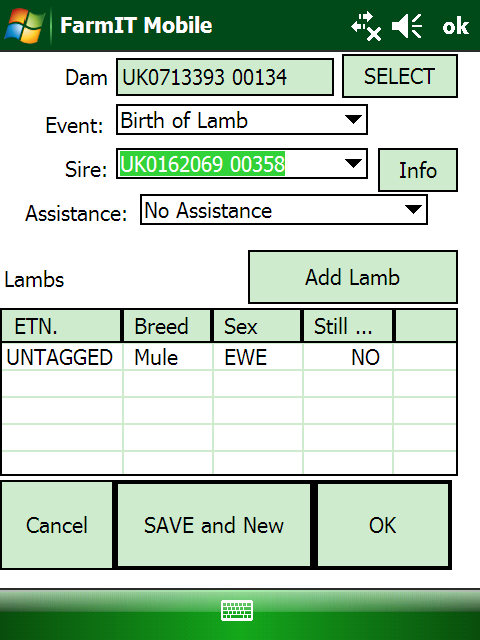480x640 pixels.
Task: Sort by the ETN. column header
Action: 61,326
